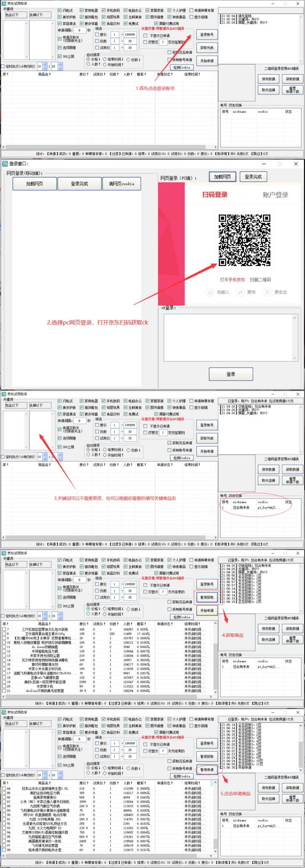The height and width of the screenshot is (868, 305).
Task: Sort by 概率↑ header in 三只松鼠 list window
Action: coord(142,624)
